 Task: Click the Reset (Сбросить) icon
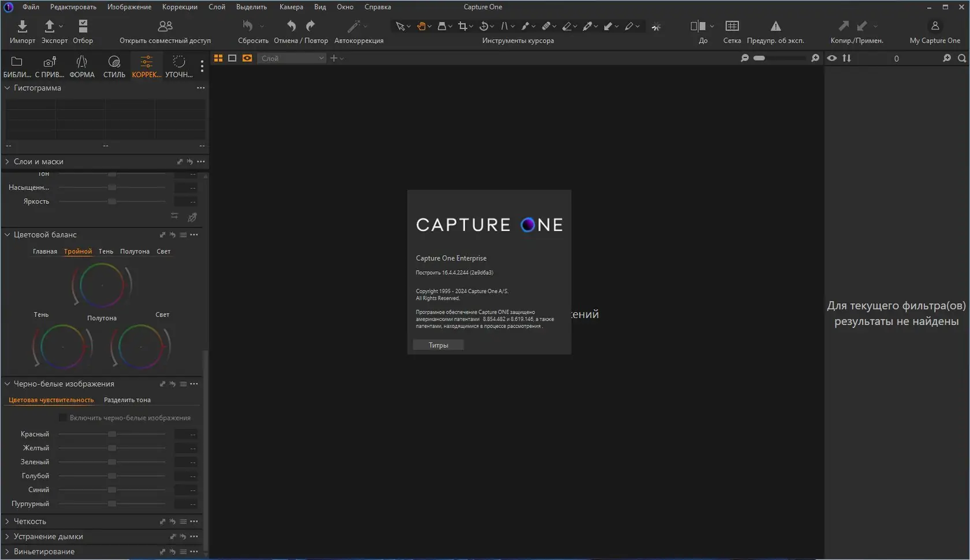coord(248,27)
